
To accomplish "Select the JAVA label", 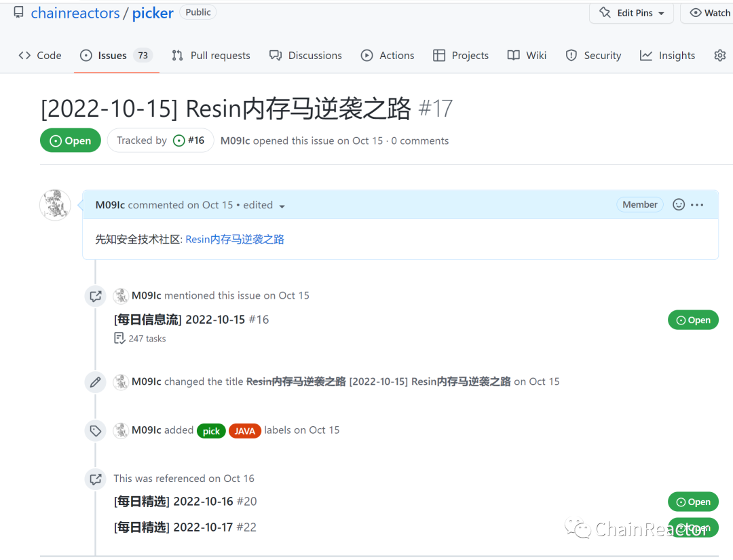I will tap(244, 430).
